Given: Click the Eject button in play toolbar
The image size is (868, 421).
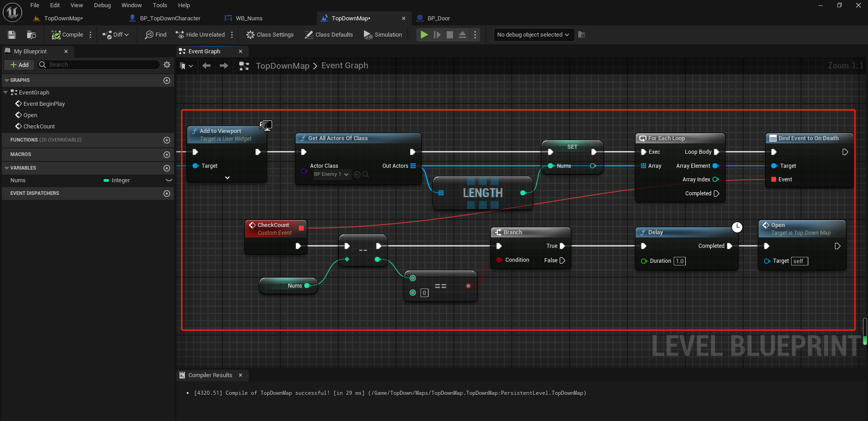Looking at the screenshot, I should click(462, 35).
